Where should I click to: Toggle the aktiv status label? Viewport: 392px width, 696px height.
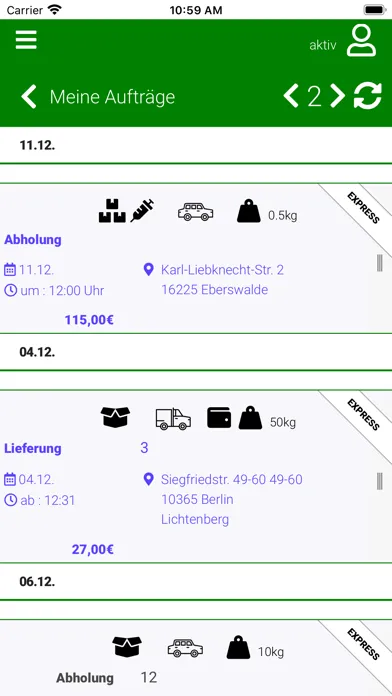(x=323, y=45)
